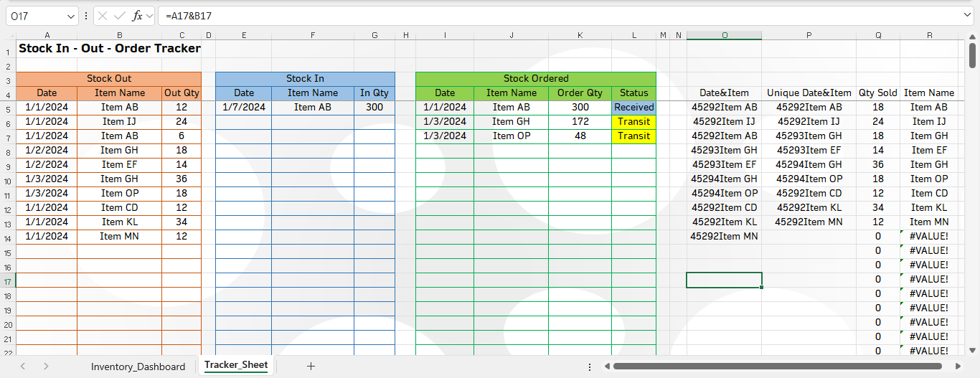Select column header O

coord(724,34)
